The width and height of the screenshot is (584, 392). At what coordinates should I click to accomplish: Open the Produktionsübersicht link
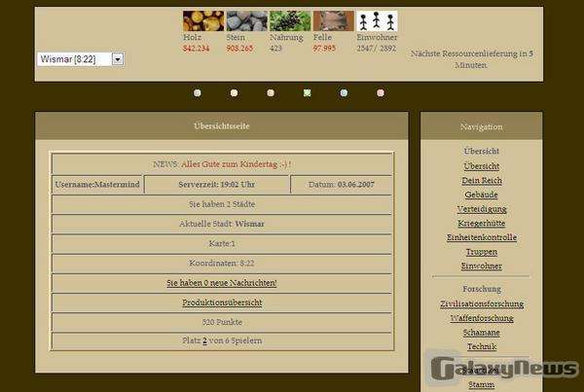point(222,303)
